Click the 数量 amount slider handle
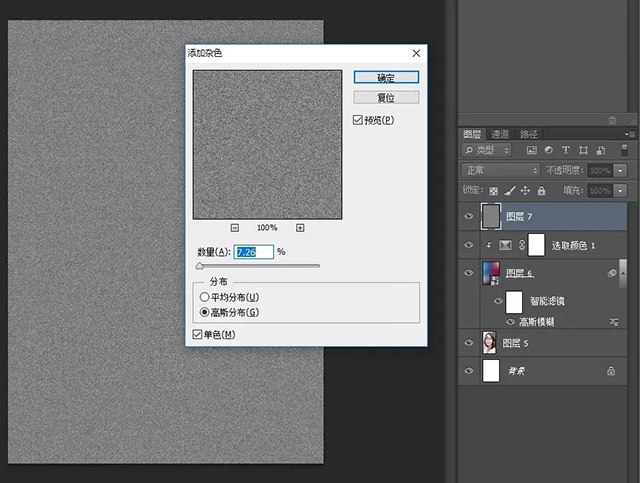Viewport: 640px width, 483px height. coord(199,266)
